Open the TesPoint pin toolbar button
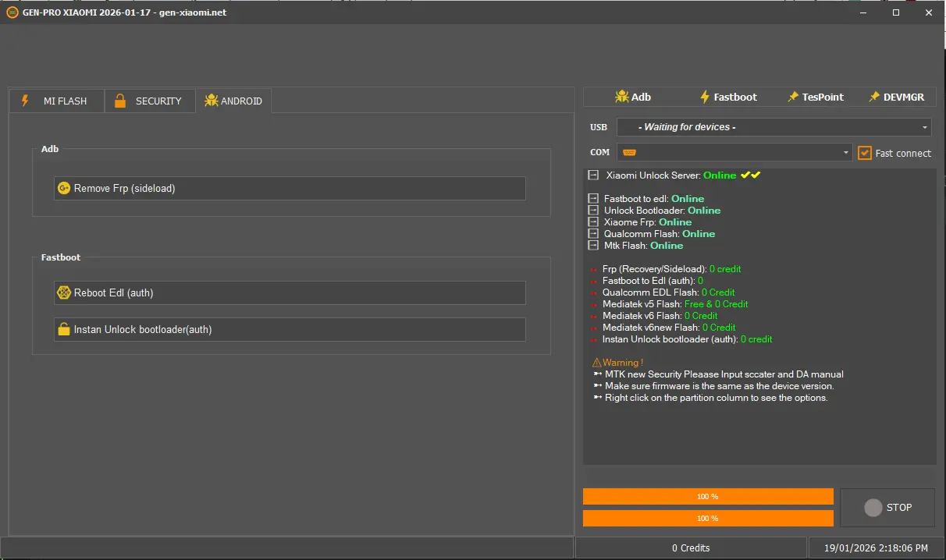Image resolution: width=946 pixels, height=560 pixels. click(x=815, y=97)
